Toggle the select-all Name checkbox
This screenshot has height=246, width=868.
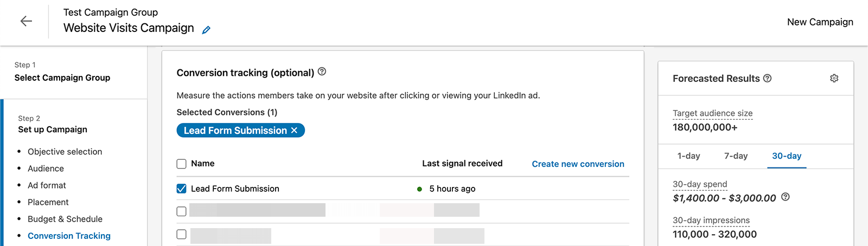pyautogui.click(x=182, y=164)
